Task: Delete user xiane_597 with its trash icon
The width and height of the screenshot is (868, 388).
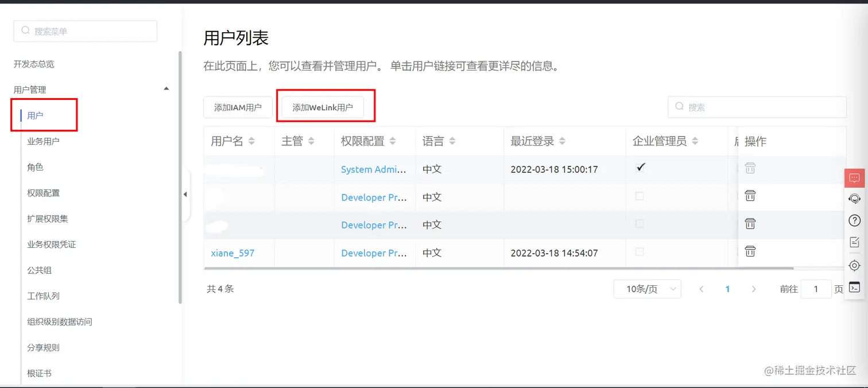Action: [750, 251]
